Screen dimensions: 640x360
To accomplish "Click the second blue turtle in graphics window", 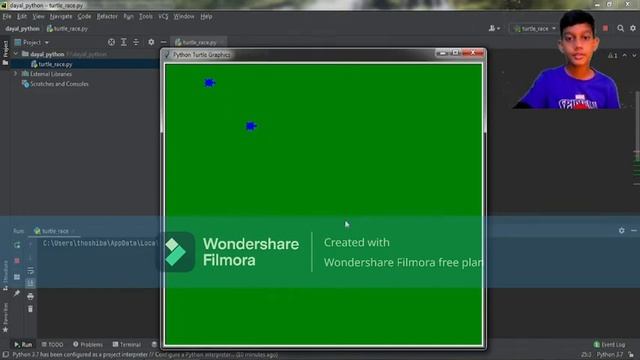I will [251, 126].
